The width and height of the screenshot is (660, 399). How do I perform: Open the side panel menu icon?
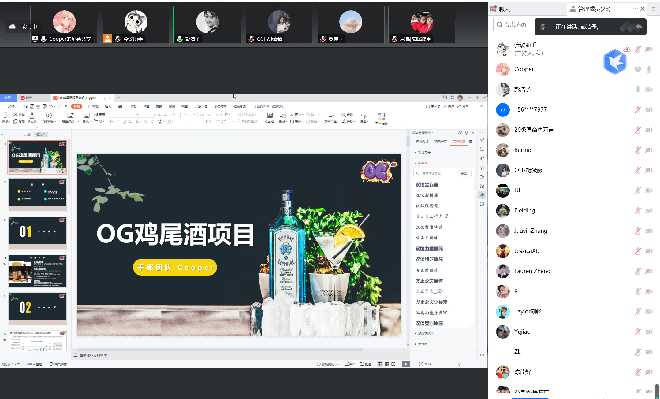[x=653, y=8]
